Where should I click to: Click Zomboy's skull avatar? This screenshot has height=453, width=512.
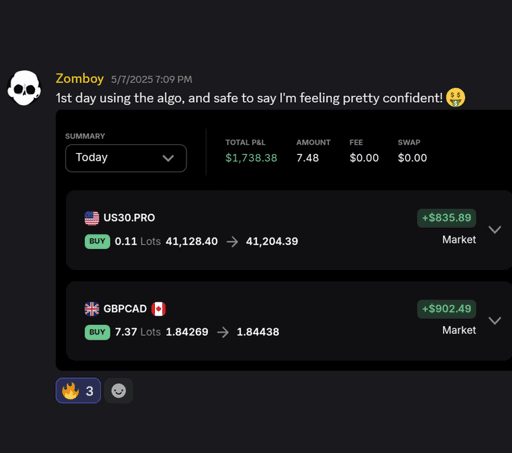(24, 88)
